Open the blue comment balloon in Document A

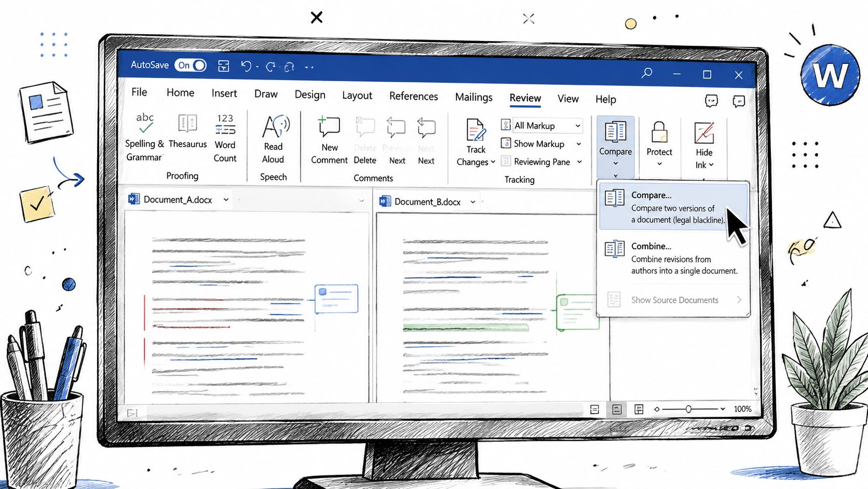pos(336,299)
